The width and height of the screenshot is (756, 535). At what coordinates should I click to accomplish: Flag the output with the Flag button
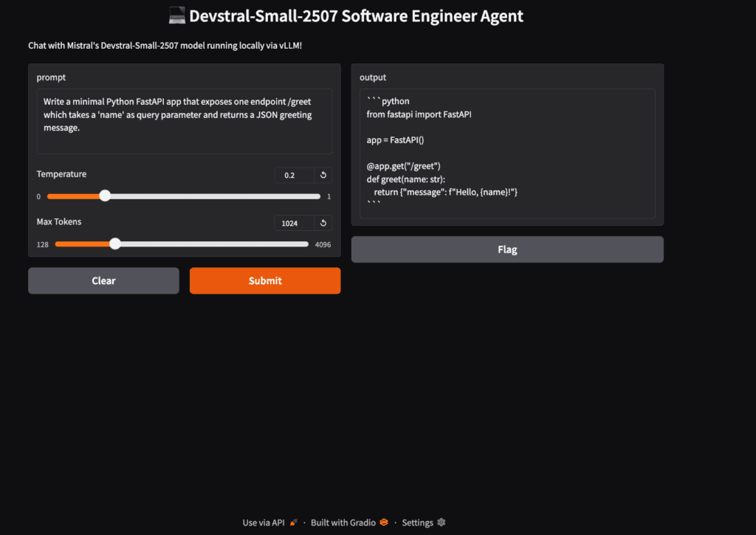point(507,249)
